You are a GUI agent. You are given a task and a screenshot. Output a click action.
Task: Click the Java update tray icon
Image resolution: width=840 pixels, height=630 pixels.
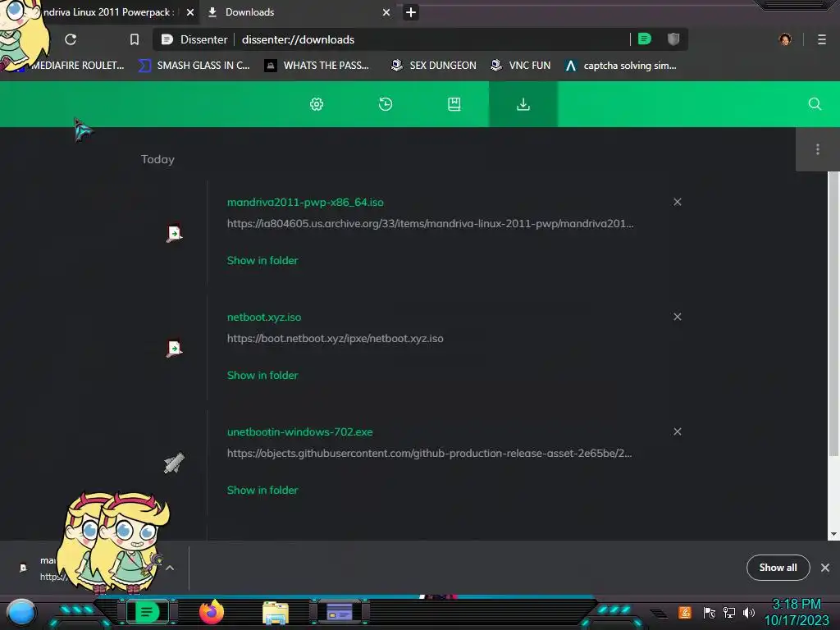(x=685, y=612)
